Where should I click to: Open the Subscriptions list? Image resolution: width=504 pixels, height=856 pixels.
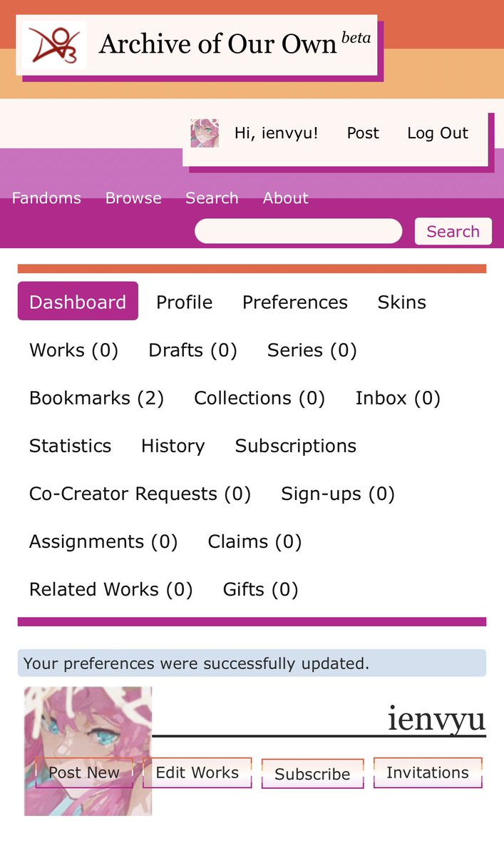(296, 446)
